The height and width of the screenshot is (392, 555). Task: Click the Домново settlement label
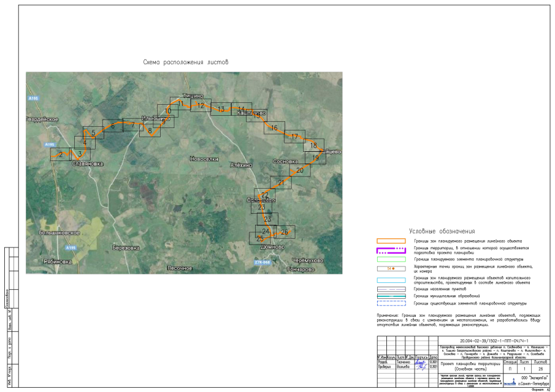click(272, 247)
